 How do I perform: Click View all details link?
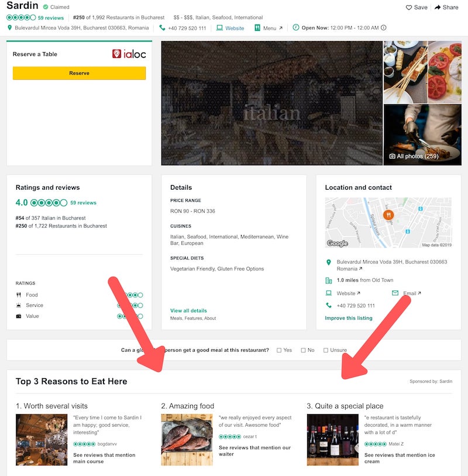pyautogui.click(x=188, y=310)
